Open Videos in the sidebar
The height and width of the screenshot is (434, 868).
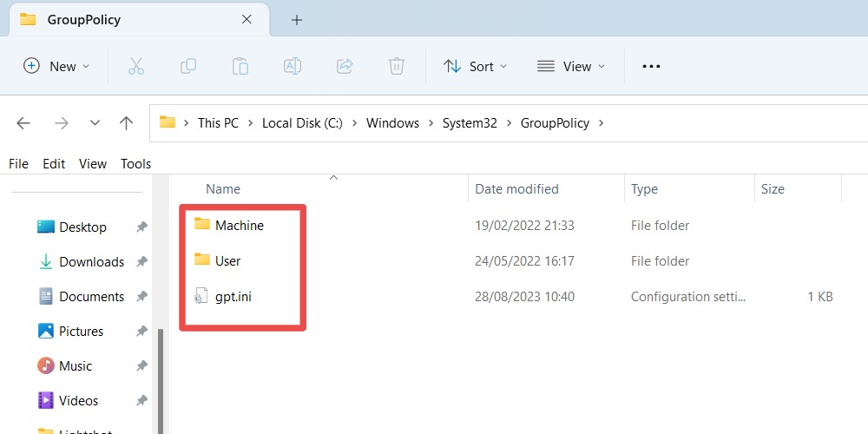coord(79,401)
